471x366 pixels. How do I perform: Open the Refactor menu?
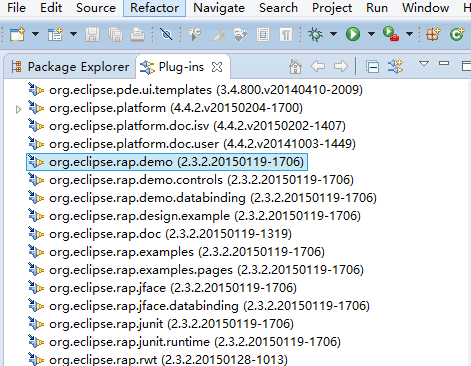[154, 8]
